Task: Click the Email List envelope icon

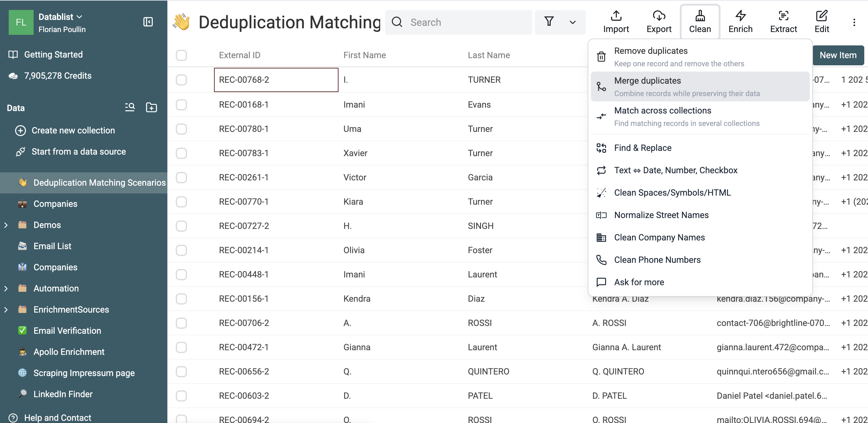Action: (22, 246)
